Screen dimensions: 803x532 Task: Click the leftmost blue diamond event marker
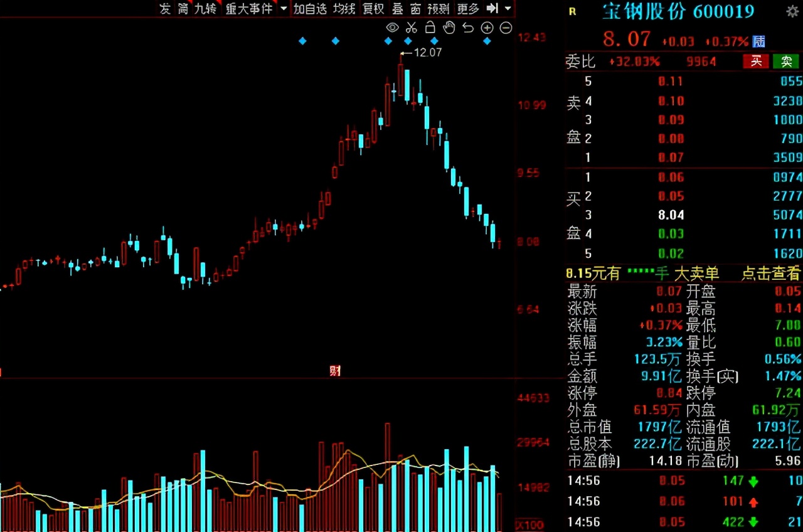tap(302, 41)
